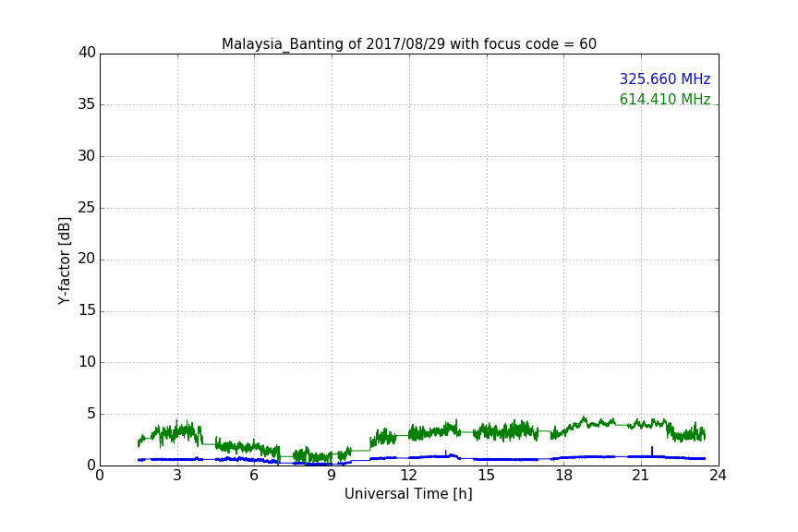
Task: Click the x-axis tick label '21'
Action: coord(641,476)
